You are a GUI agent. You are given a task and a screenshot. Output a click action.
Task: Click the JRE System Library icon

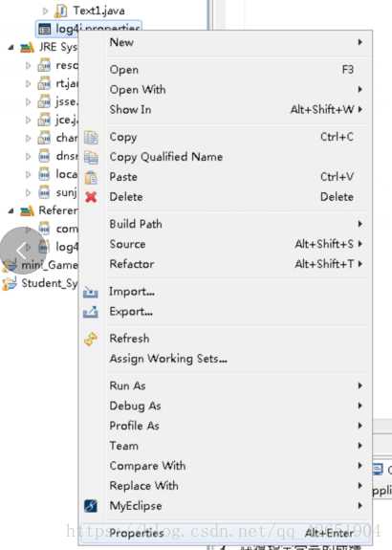[27, 47]
